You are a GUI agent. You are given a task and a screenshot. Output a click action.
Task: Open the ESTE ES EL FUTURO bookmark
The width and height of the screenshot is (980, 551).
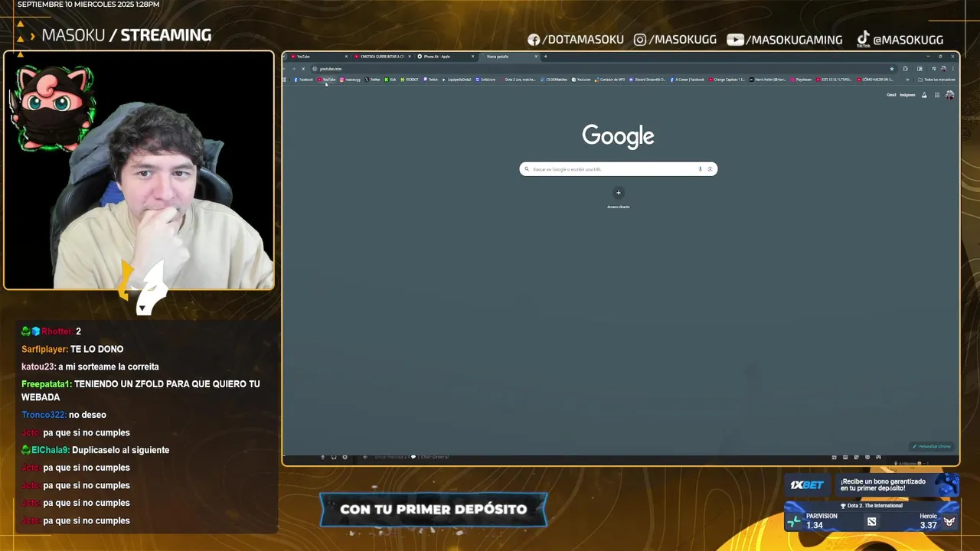click(x=834, y=80)
